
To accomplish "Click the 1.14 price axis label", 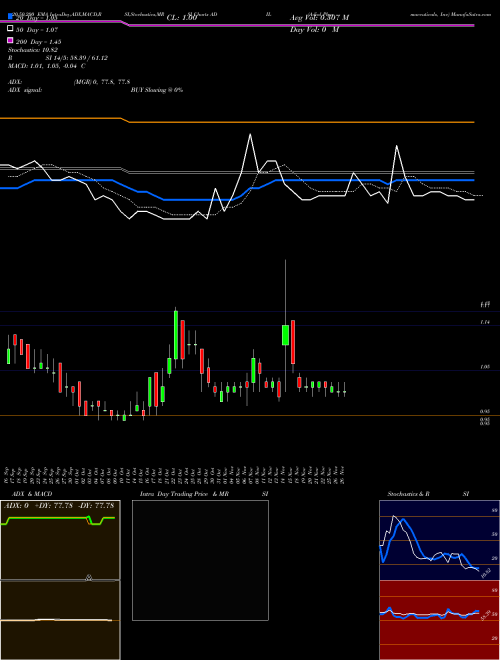I will tap(485, 322).
